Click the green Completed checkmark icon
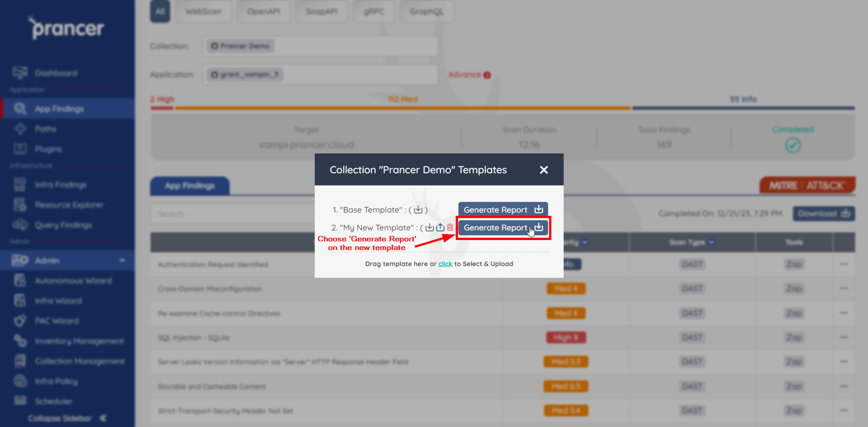Screen dimensions: 868x427 793,145
